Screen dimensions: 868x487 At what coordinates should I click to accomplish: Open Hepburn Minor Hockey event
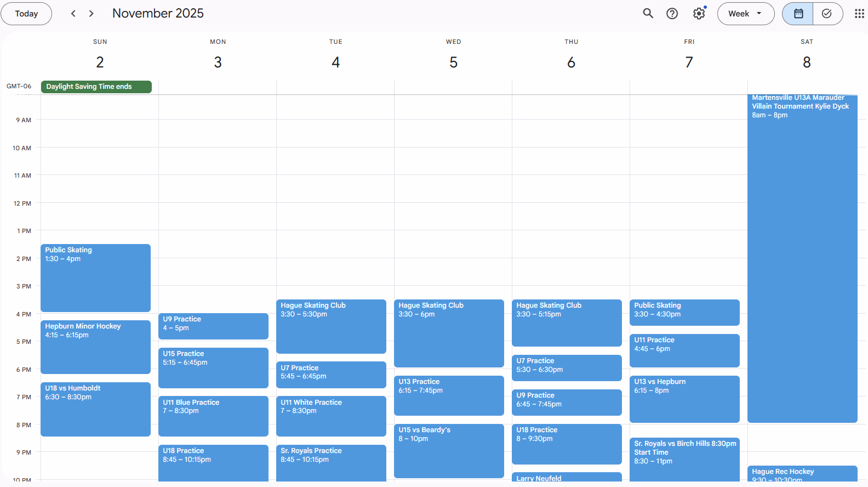(95, 347)
